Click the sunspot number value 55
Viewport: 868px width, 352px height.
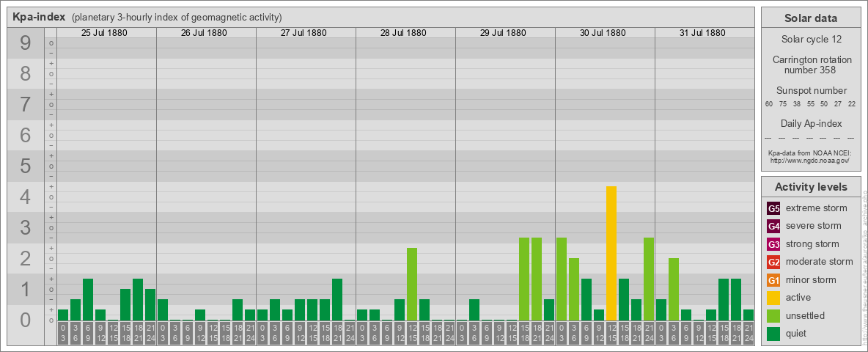point(810,104)
